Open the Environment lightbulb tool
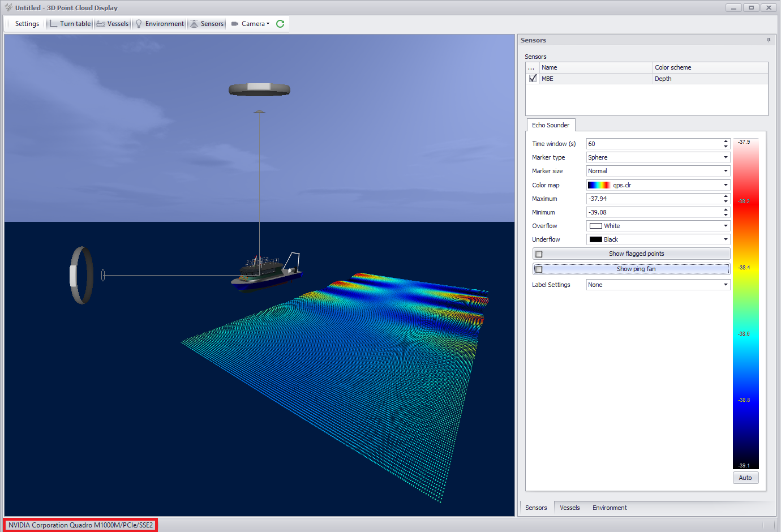This screenshot has width=781, height=532. (159, 24)
